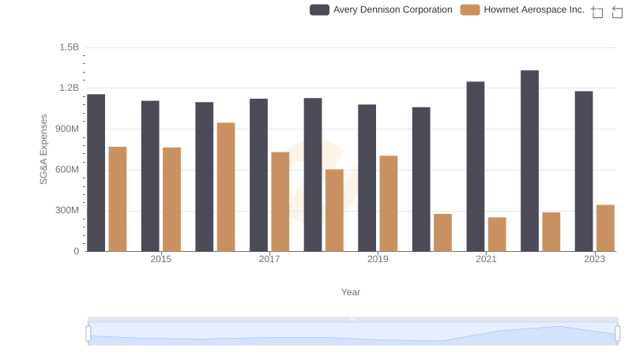Click the top grip of zoom slider
This screenshot has height=364, width=632.
[x=352, y=319]
